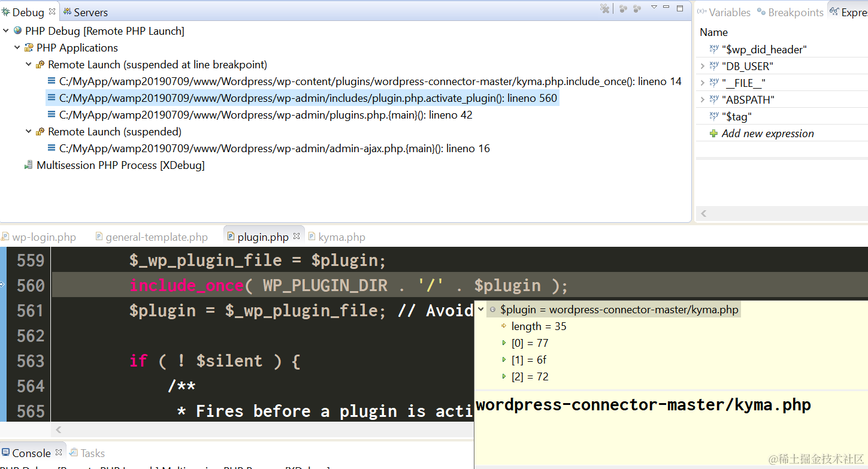Open the Variables tab
Viewport: 868px width, 469px height.
(724, 12)
